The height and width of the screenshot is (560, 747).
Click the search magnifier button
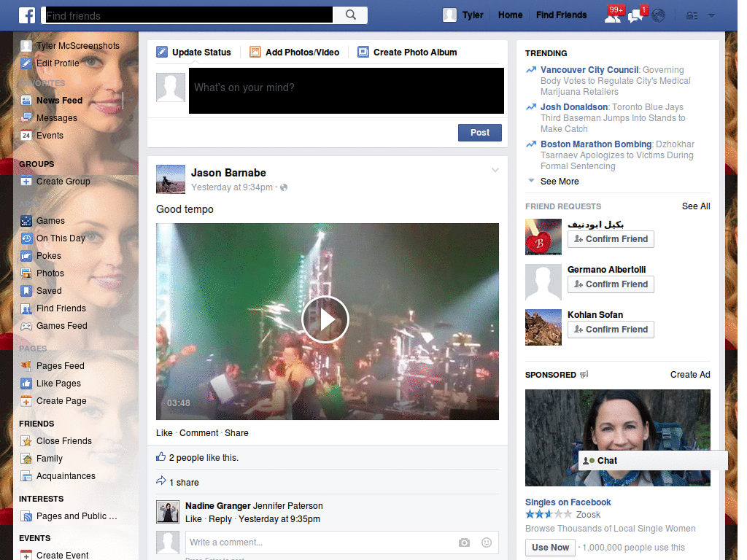click(x=351, y=15)
